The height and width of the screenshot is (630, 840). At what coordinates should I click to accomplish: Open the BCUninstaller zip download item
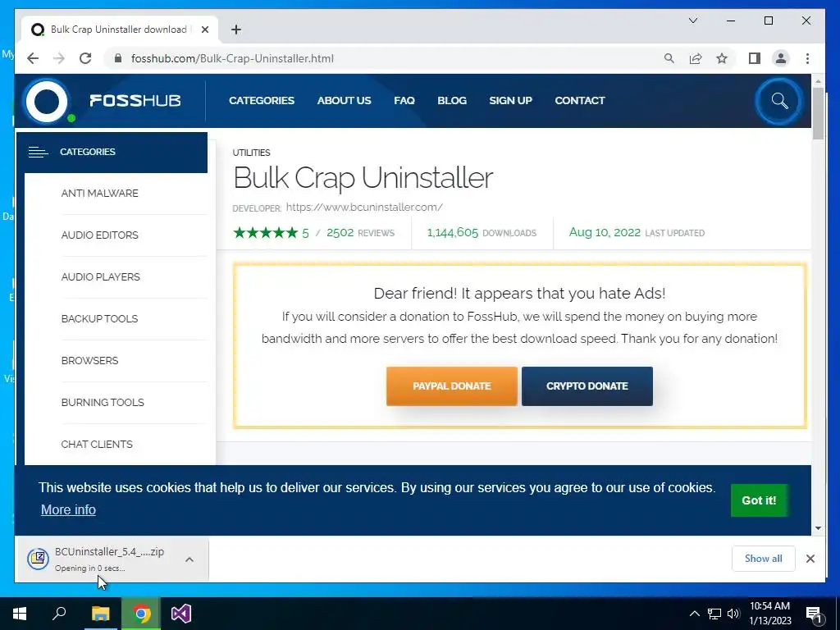[102, 559]
